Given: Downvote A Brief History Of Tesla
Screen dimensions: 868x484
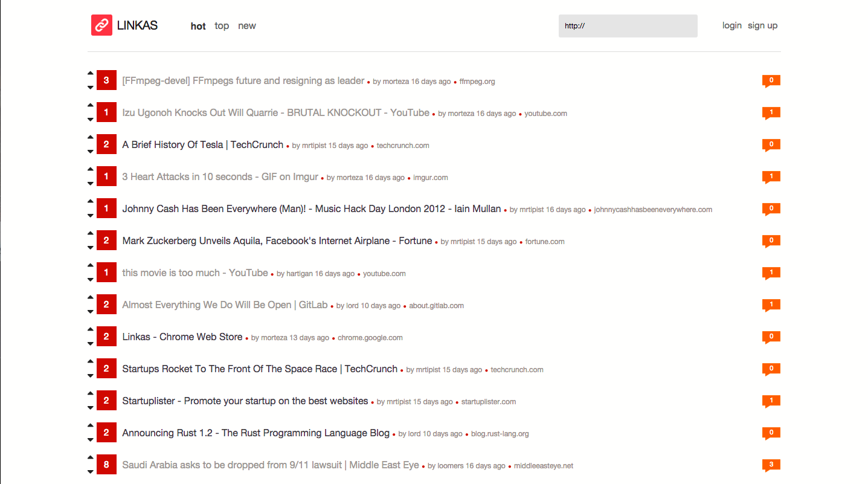Looking at the screenshot, I should 91,152.
